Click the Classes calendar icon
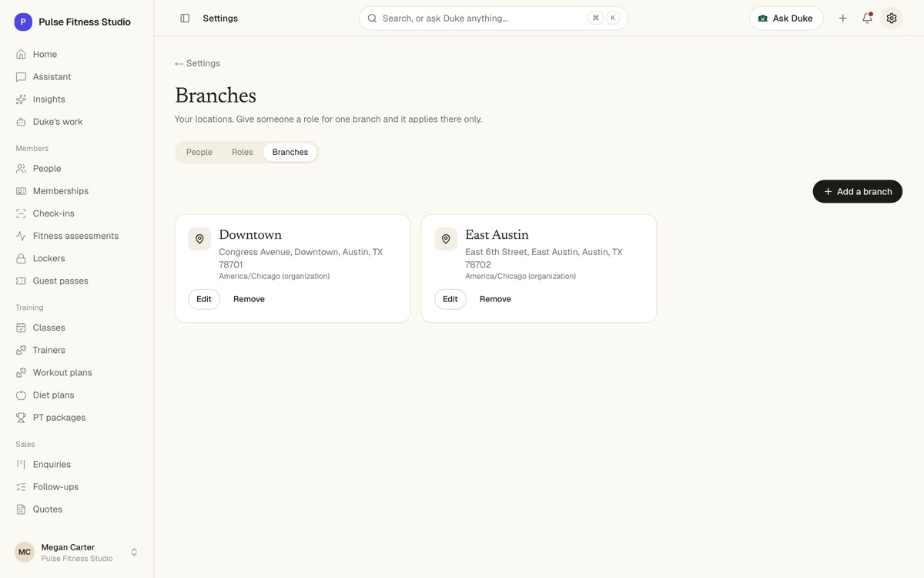924x578 pixels. (x=21, y=328)
